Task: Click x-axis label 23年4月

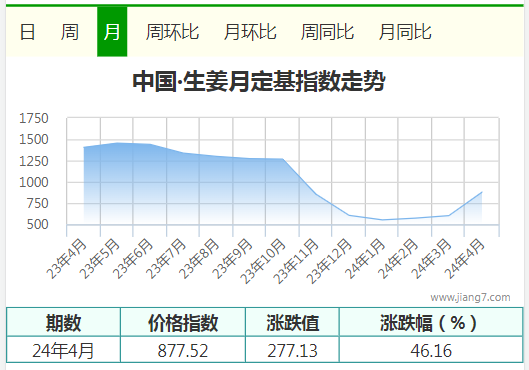Action: (66, 259)
